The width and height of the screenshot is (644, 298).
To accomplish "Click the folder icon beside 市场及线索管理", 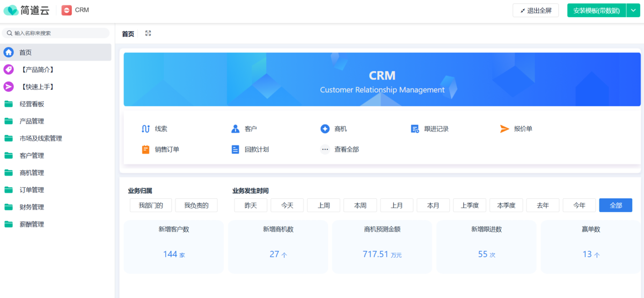I will point(9,138).
